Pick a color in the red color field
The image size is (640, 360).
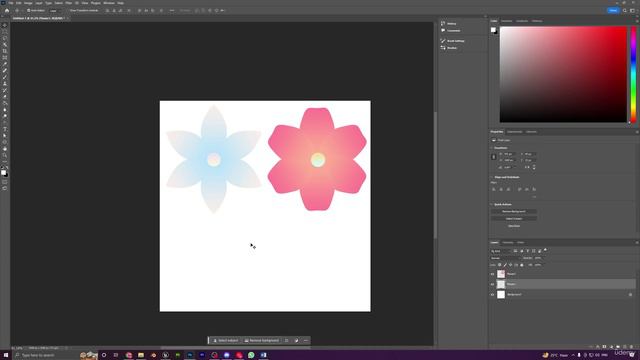click(x=563, y=74)
